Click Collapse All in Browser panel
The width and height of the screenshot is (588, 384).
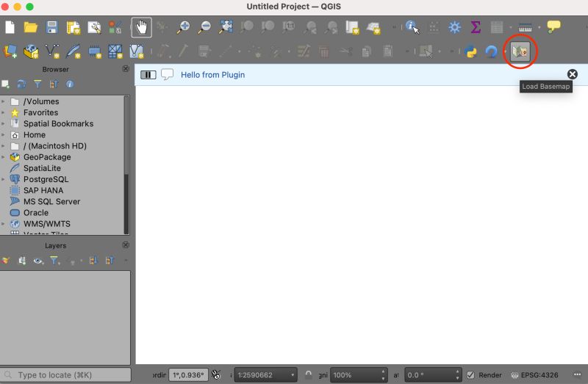[54, 84]
